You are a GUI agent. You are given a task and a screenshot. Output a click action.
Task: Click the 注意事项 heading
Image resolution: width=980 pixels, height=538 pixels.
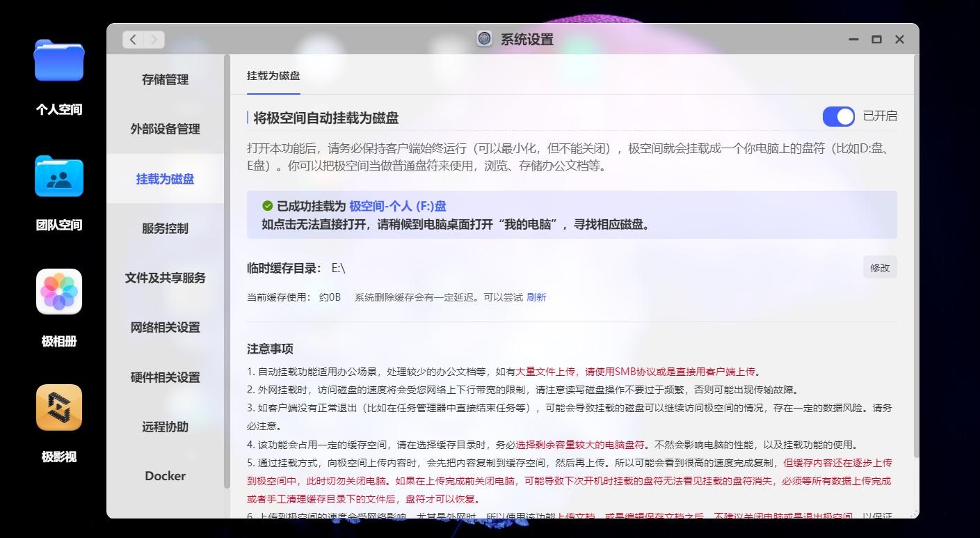click(x=270, y=349)
